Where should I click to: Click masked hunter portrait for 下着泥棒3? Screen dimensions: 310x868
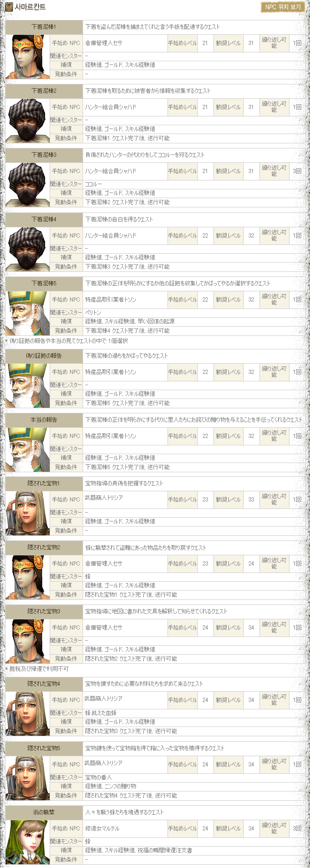point(27,184)
